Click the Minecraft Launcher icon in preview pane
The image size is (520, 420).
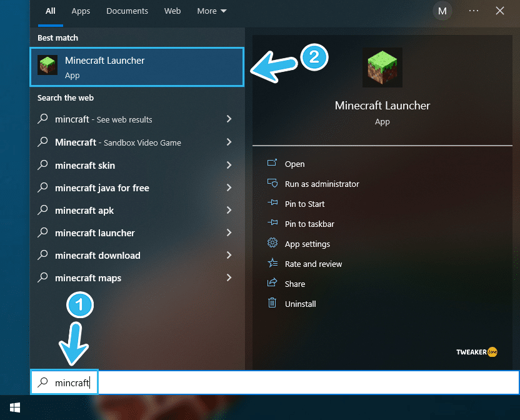click(382, 67)
